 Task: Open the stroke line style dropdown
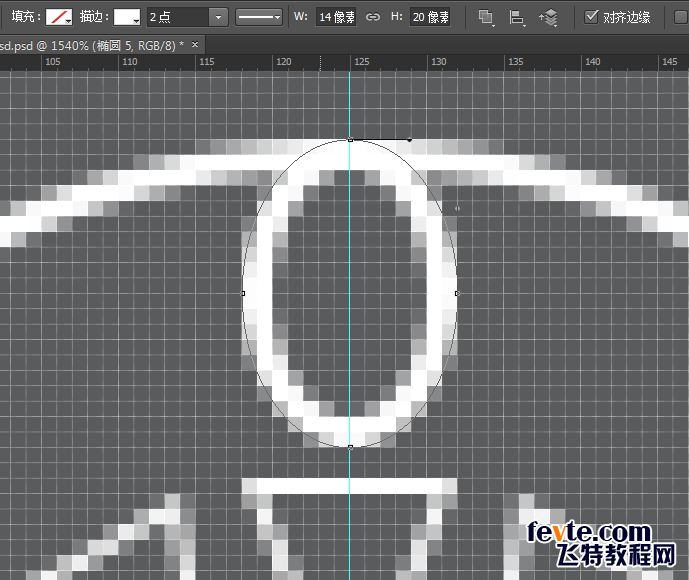click(259, 17)
